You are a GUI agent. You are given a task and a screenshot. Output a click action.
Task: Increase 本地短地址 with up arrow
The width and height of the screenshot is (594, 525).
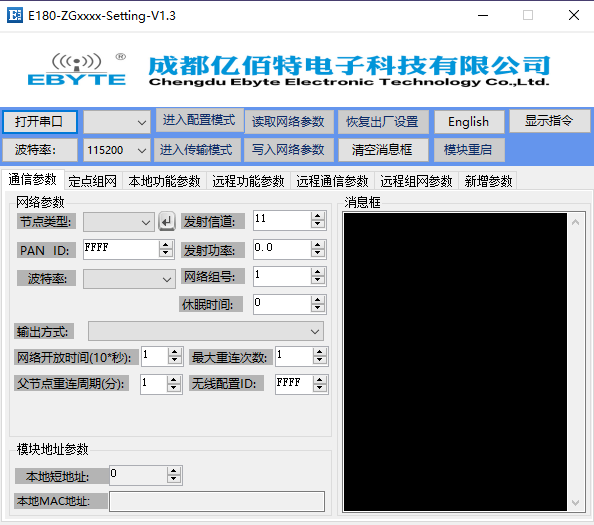point(174,471)
